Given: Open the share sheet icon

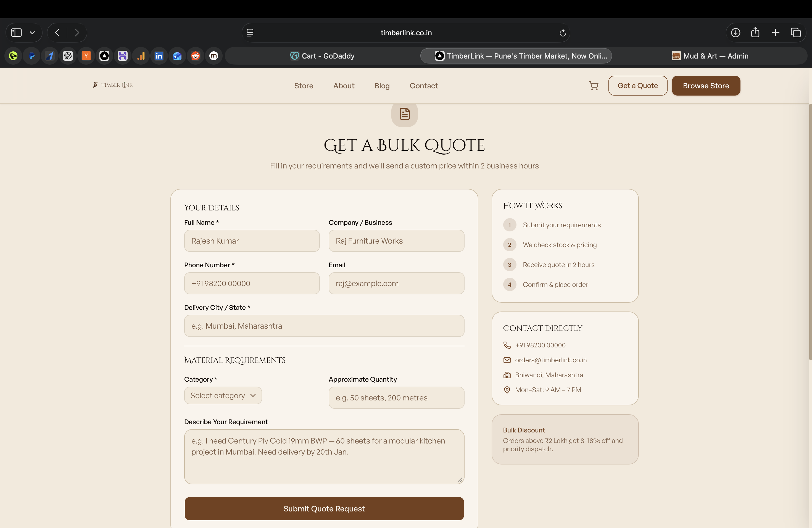Looking at the screenshot, I should point(756,32).
